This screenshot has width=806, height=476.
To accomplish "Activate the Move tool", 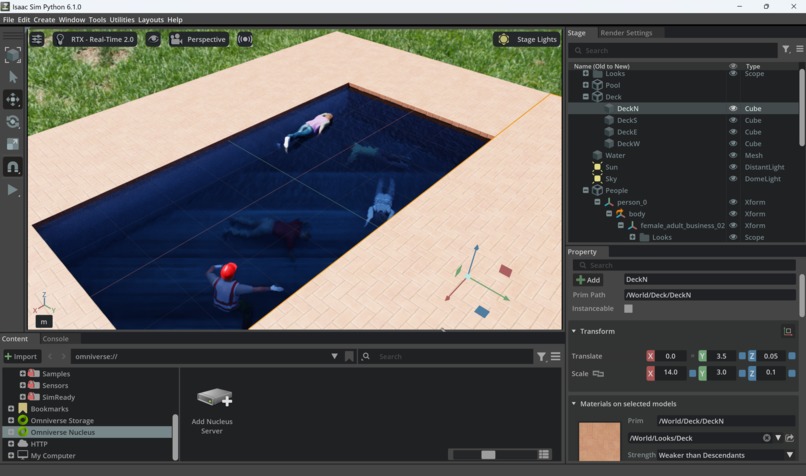I will point(13,99).
